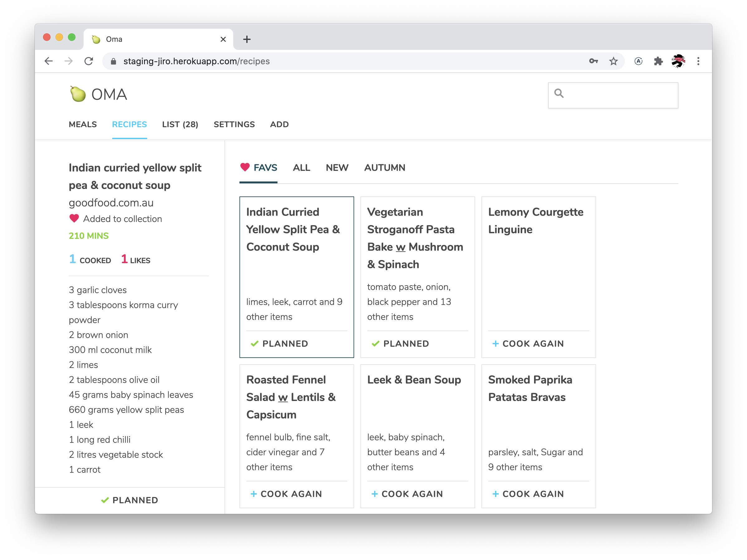This screenshot has width=747, height=560.
Task: Open Chrome three-dot menu
Action: click(698, 61)
